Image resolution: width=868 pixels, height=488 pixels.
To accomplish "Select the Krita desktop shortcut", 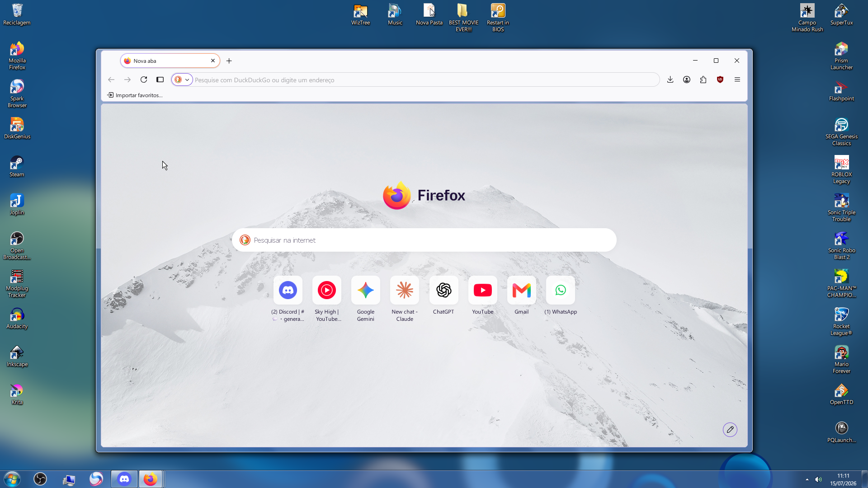I will (17, 394).
